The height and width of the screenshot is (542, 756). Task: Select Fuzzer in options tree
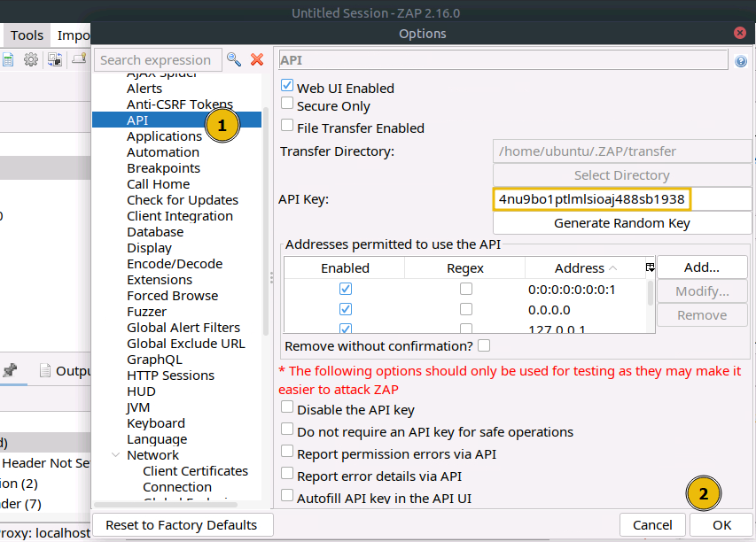click(146, 311)
